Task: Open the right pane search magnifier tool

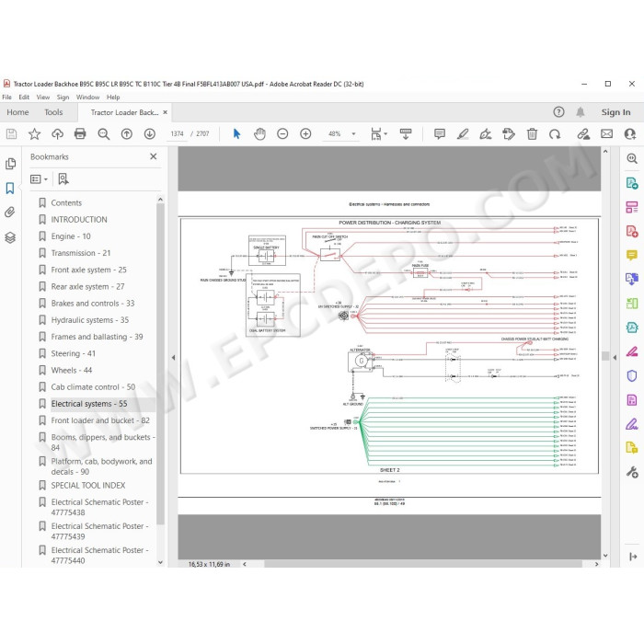Action: pyautogui.click(x=632, y=158)
